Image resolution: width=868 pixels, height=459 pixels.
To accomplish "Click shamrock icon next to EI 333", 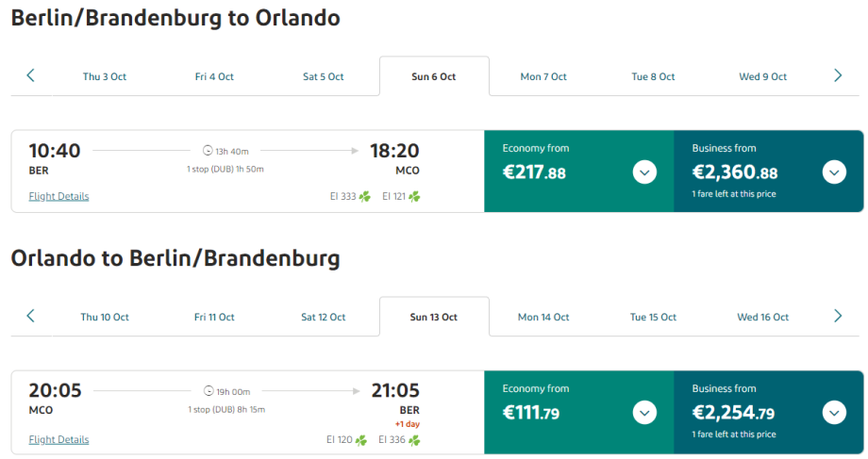I will pyautogui.click(x=364, y=197).
